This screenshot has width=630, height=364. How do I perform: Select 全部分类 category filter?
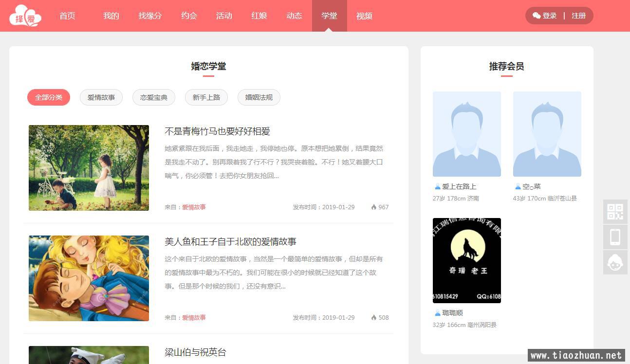[x=49, y=97]
